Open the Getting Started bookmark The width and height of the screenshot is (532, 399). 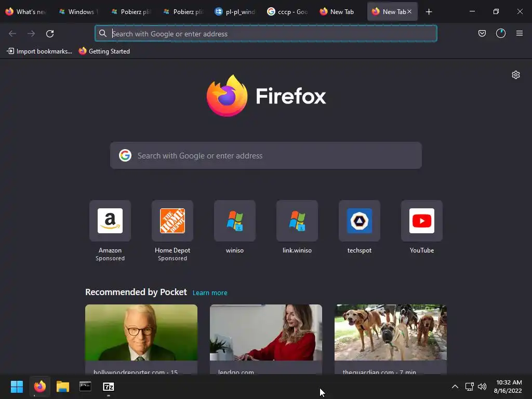click(x=104, y=51)
